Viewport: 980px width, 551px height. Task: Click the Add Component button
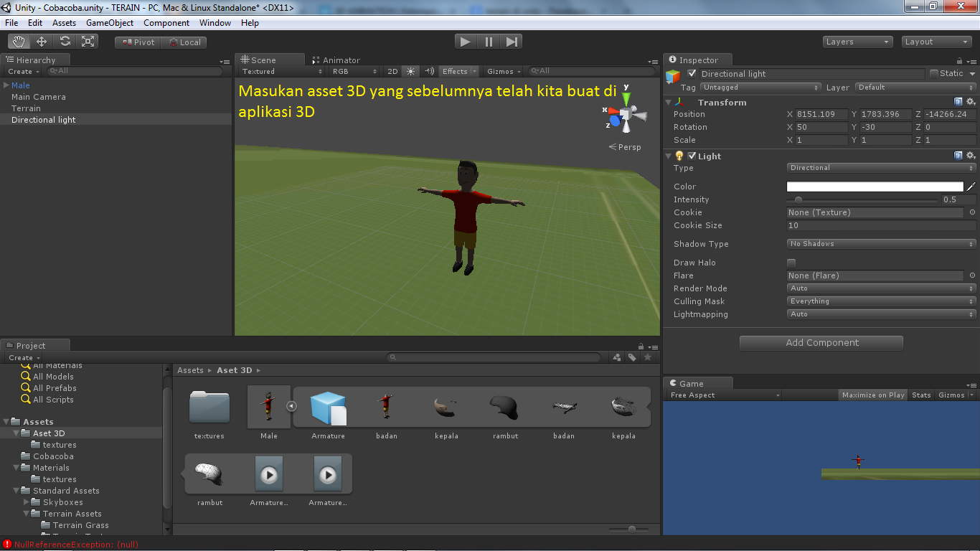(821, 342)
